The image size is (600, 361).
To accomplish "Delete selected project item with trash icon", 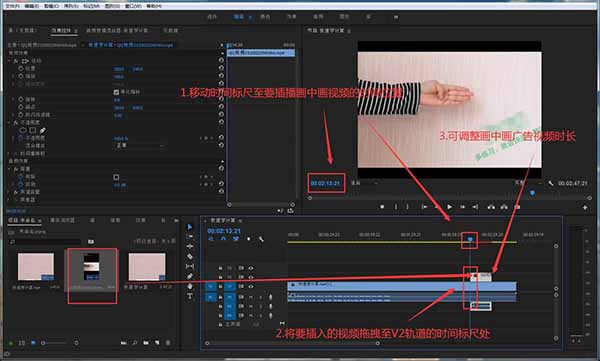I will pos(168,343).
